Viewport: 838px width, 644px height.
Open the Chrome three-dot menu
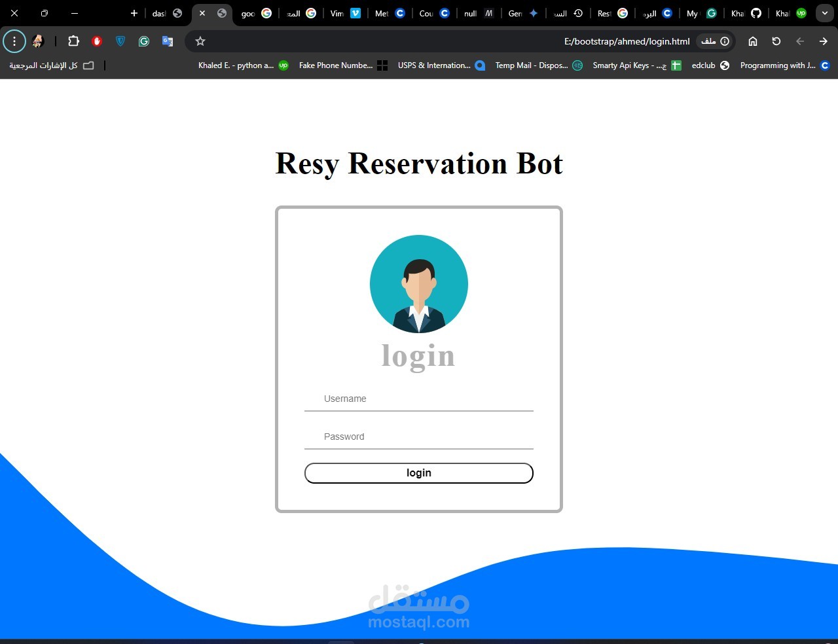14,41
